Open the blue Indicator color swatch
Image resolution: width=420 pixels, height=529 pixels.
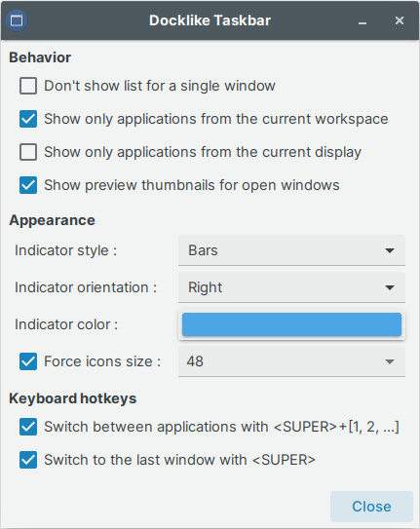click(291, 324)
